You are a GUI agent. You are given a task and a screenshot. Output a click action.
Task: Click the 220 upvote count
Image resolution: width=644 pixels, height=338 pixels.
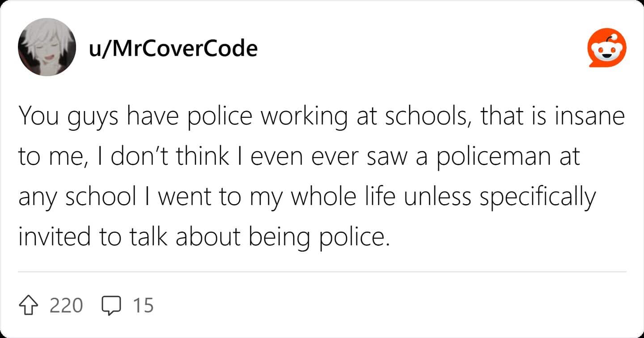tap(66, 305)
